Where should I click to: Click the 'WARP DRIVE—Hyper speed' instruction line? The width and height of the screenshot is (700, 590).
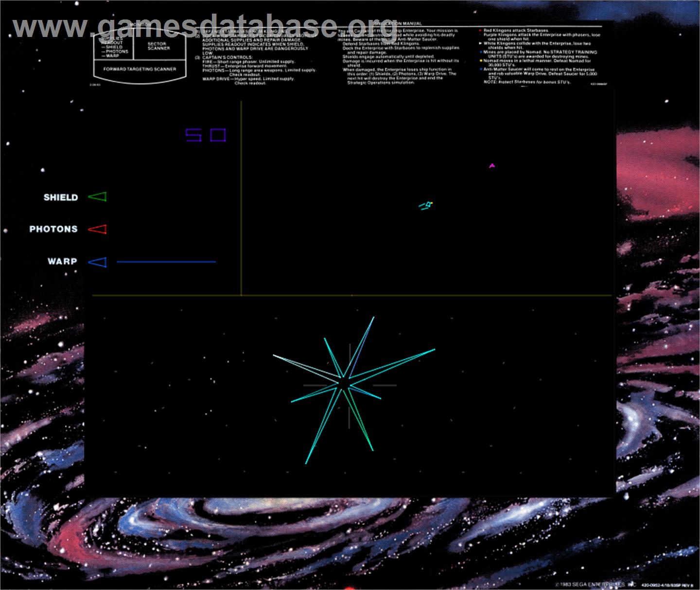point(248,79)
